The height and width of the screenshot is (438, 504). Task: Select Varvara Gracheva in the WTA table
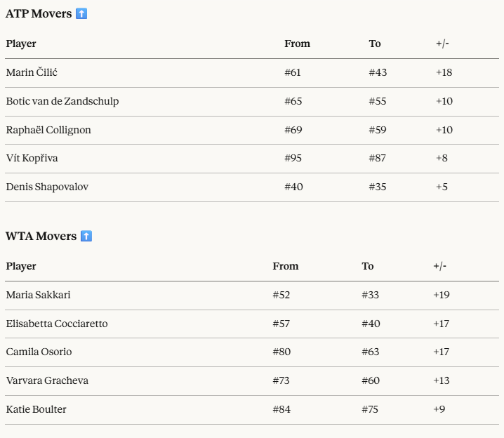click(47, 380)
